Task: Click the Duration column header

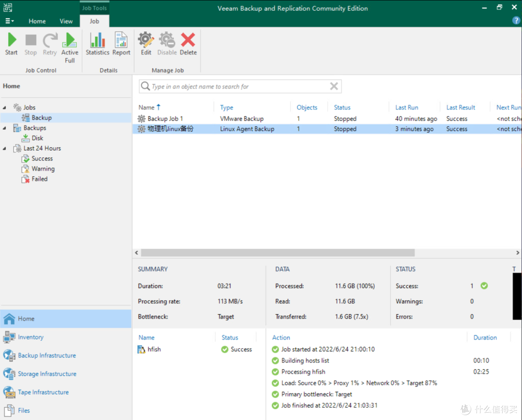Action: point(485,337)
